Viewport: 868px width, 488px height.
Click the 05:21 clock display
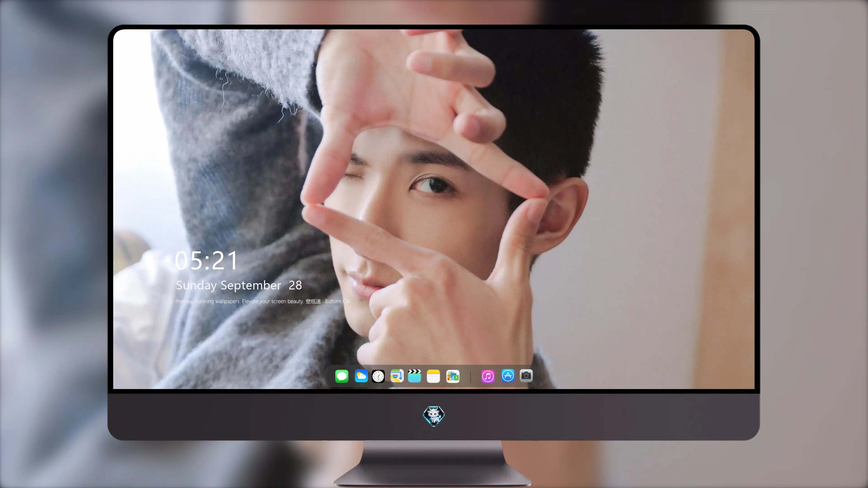point(206,261)
